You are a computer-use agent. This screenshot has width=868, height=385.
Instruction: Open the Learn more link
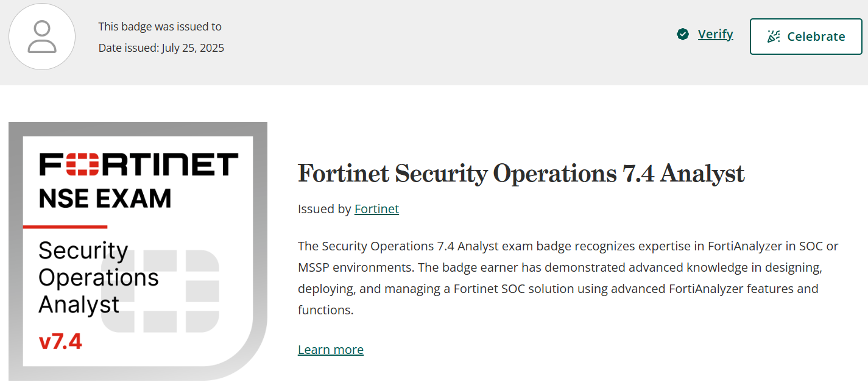coord(331,350)
